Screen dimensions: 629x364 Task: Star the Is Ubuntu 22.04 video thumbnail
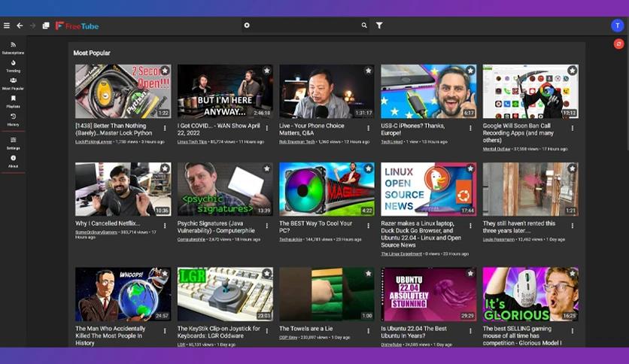(470, 274)
